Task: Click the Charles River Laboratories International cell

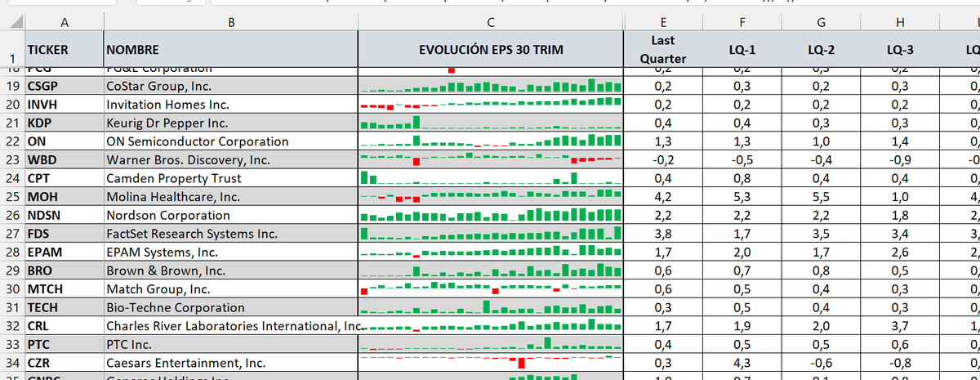Action: point(231,326)
